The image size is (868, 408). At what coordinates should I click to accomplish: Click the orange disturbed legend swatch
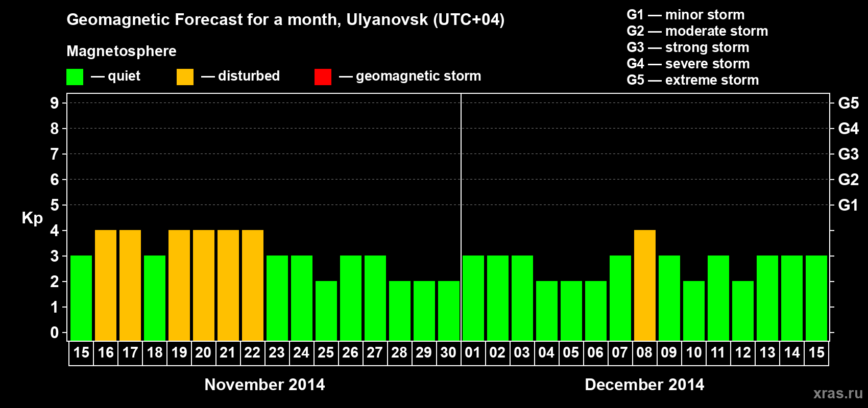tap(185, 77)
